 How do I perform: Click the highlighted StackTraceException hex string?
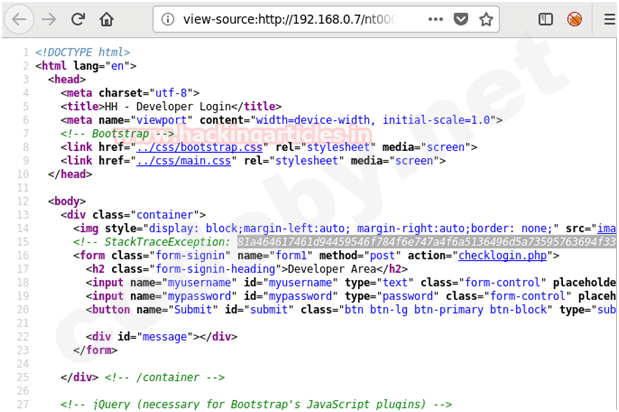tap(426, 242)
